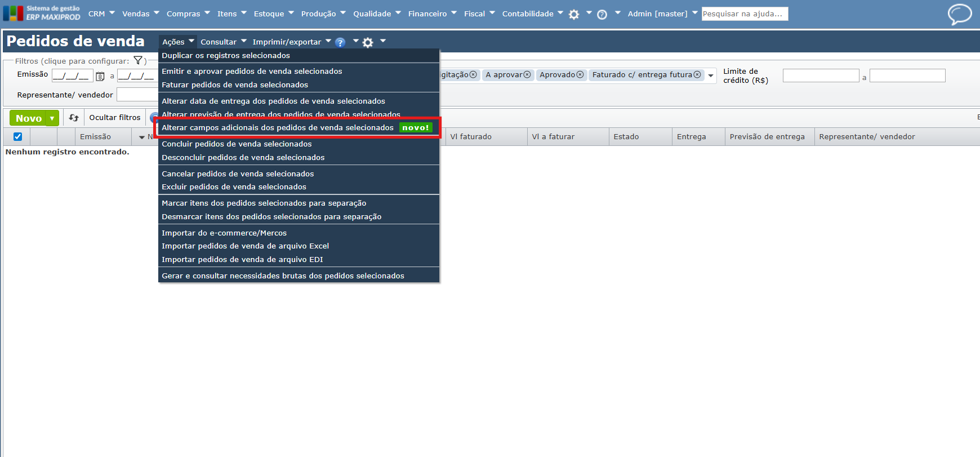
Task: Sort by the Entrega column header
Action: coord(691,136)
